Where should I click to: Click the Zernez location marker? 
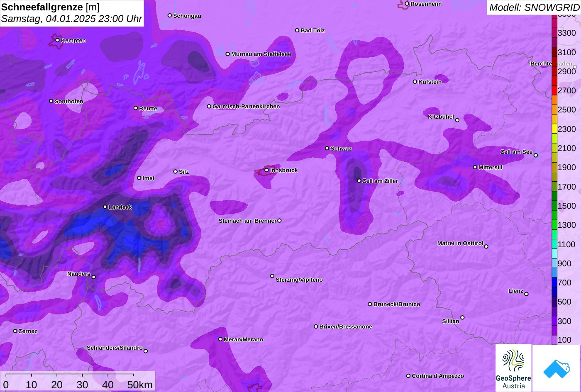tap(15, 331)
